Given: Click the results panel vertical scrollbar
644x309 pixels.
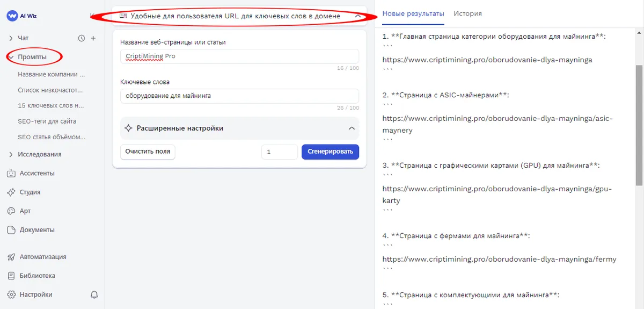Looking at the screenshot, I should pyautogui.click(x=639, y=126).
